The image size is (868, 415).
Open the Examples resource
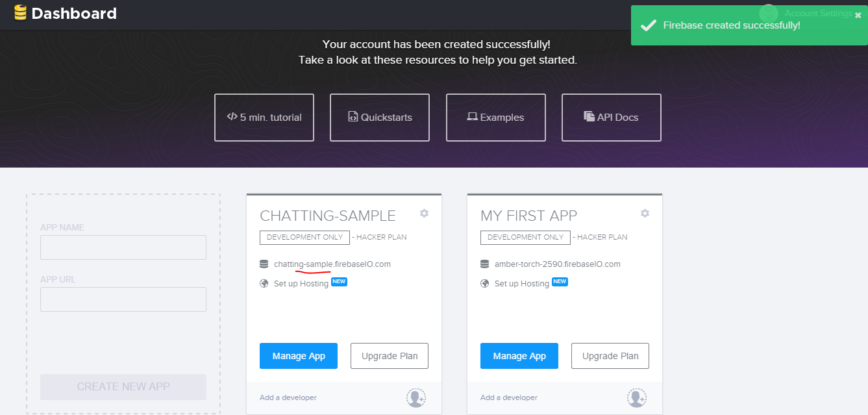click(496, 118)
